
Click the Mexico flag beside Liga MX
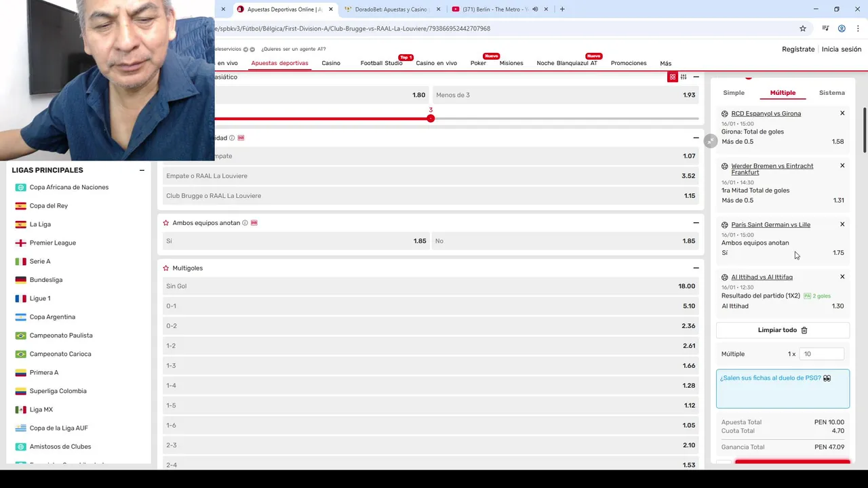point(21,409)
